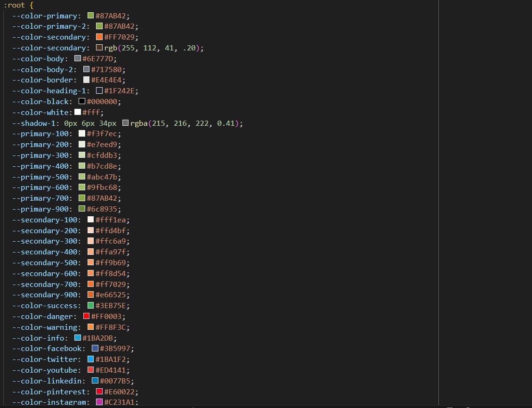532x408 pixels.
Task: Open the swatch for --color-youtube red
Action: coord(90,369)
